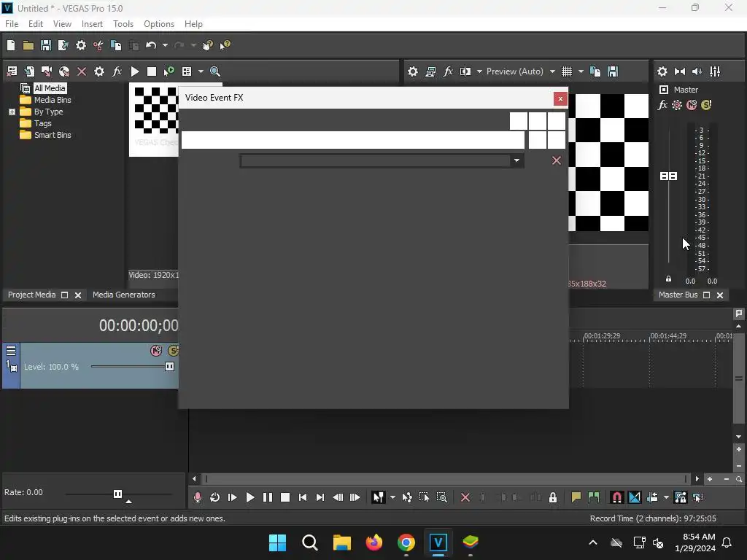747x560 pixels.
Task: Open the Video Event FX preset dropdown
Action: (x=516, y=160)
